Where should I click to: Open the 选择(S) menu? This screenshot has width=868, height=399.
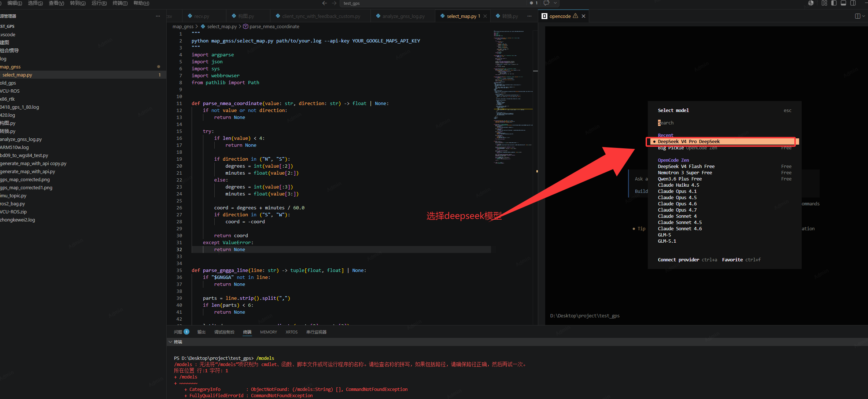(36, 3)
